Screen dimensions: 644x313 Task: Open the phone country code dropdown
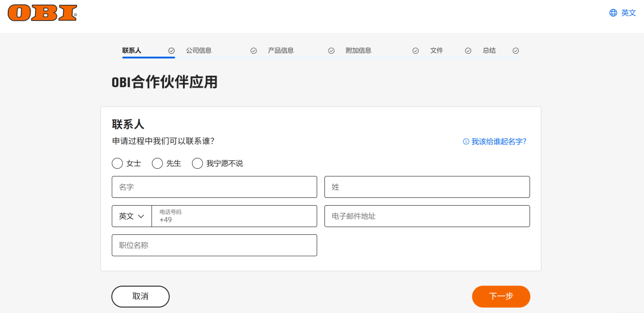click(x=132, y=216)
